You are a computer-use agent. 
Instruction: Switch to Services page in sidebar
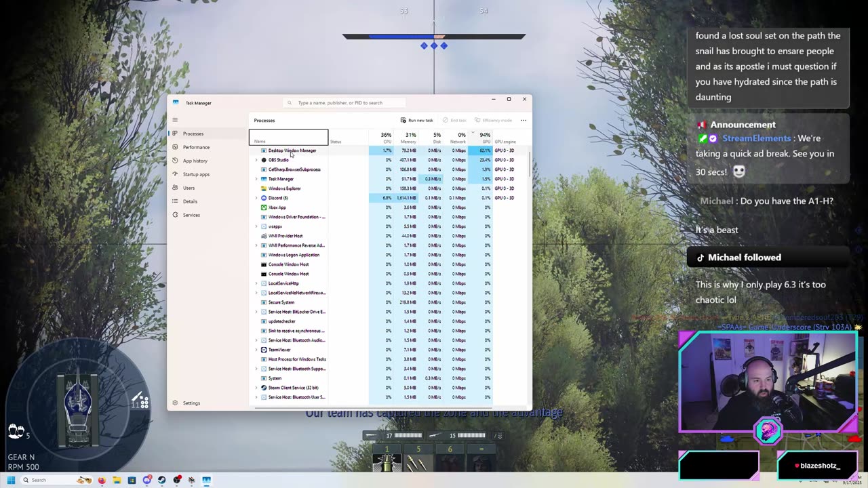(208, 215)
